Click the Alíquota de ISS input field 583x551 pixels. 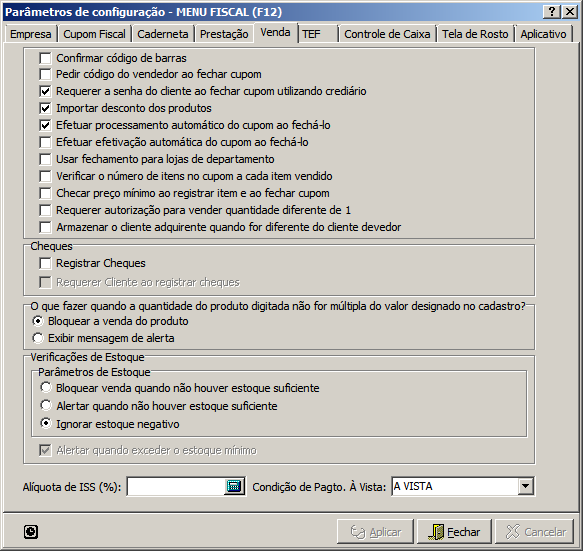tap(175, 486)
